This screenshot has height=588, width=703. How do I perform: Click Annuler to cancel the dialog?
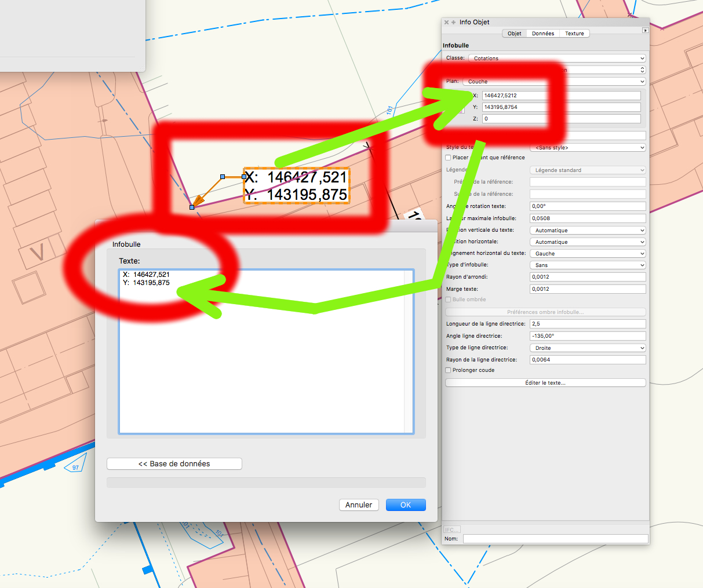[x=359, y=505]
